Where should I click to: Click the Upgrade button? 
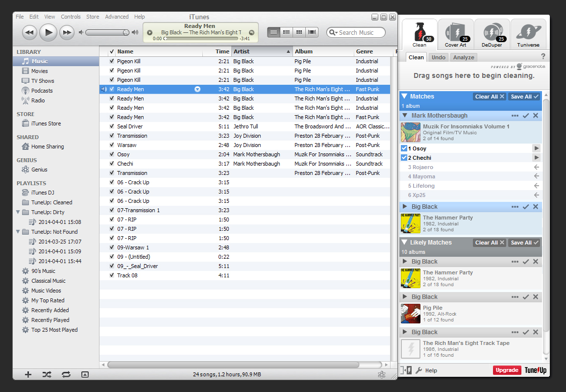(x=507, y=370)
